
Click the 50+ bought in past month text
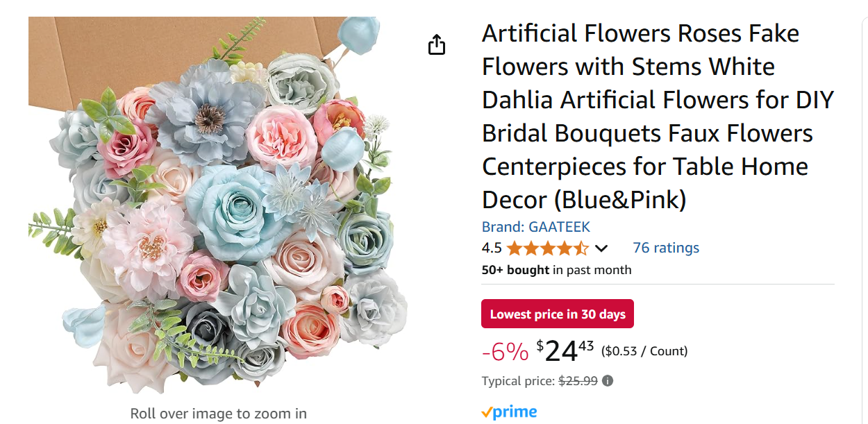coord(556,270)
